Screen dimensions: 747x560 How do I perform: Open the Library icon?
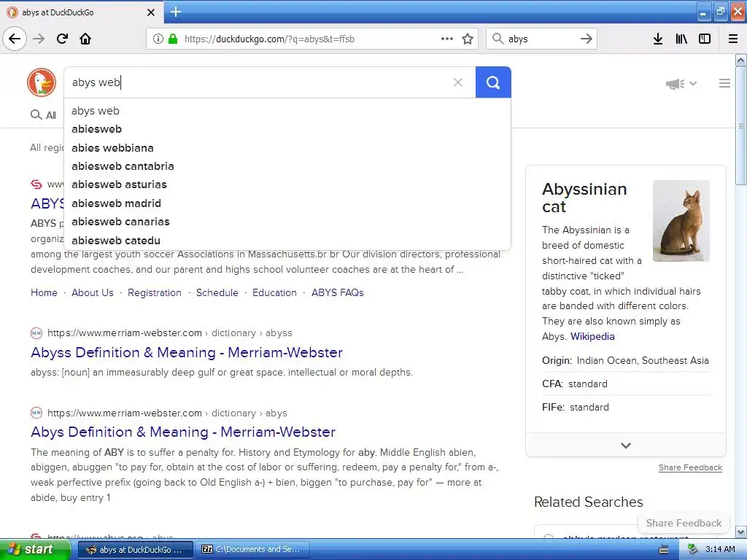[681, 39]
